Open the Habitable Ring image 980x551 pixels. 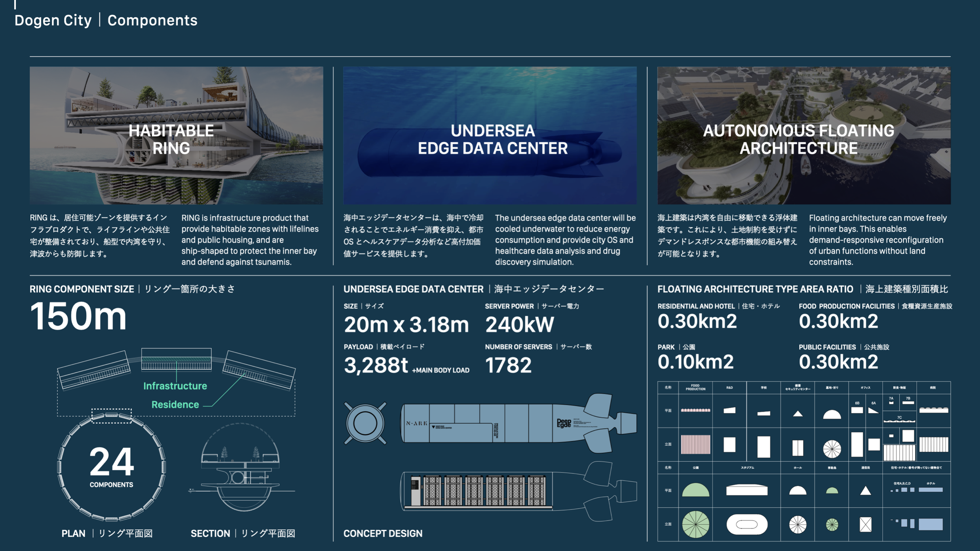[x=176, y=135]
